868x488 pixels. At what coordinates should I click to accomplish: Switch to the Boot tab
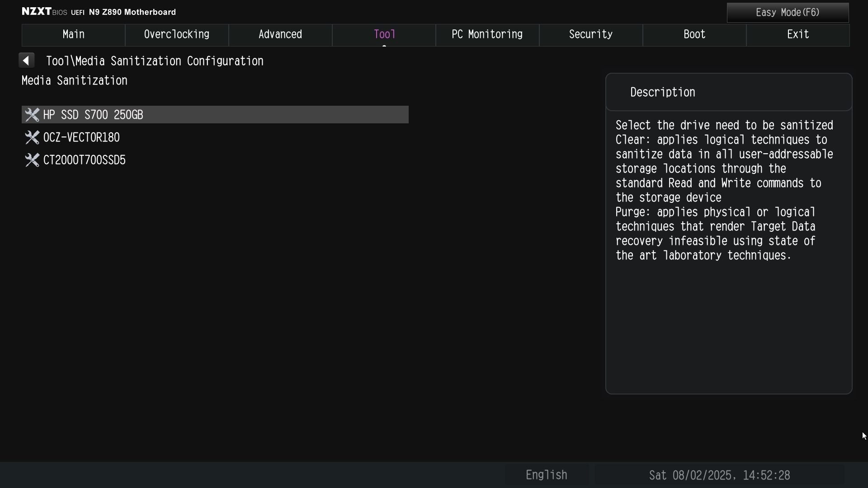[x=694, y=35]
